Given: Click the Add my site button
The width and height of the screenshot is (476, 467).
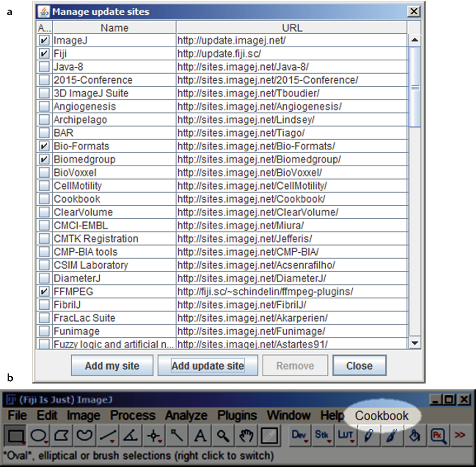Looking at the screenshot, I should coord(112,366).
